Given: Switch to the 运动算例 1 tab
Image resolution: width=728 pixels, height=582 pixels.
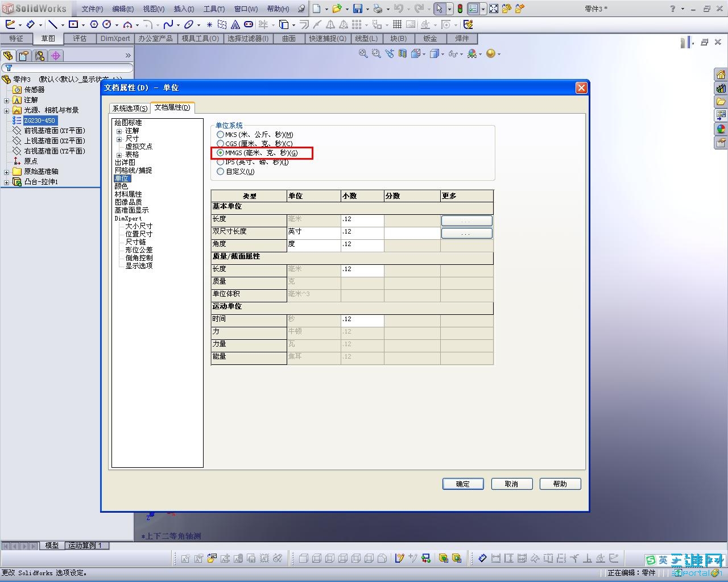Looking at the screenshot, I should click(85, 546).
